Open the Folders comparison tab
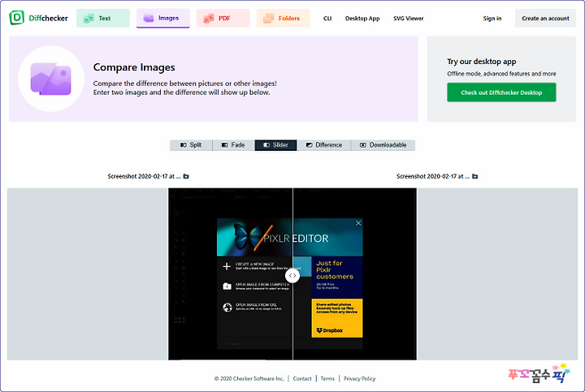585x392 pixels. tap(284, 18)
